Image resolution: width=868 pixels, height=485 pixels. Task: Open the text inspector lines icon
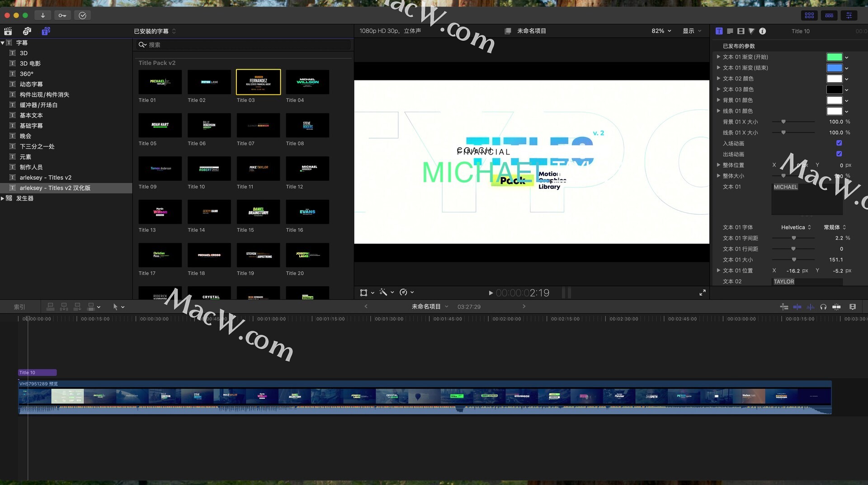point(730,31)
